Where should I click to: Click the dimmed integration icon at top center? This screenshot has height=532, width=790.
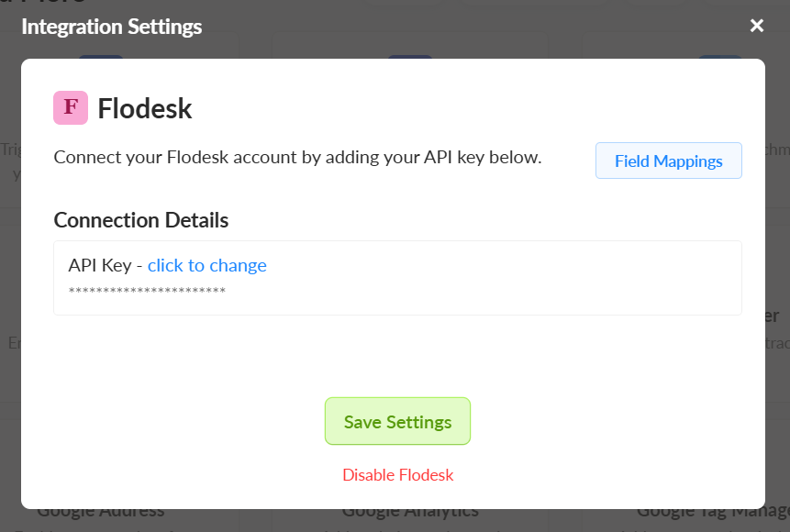point(410,56)
